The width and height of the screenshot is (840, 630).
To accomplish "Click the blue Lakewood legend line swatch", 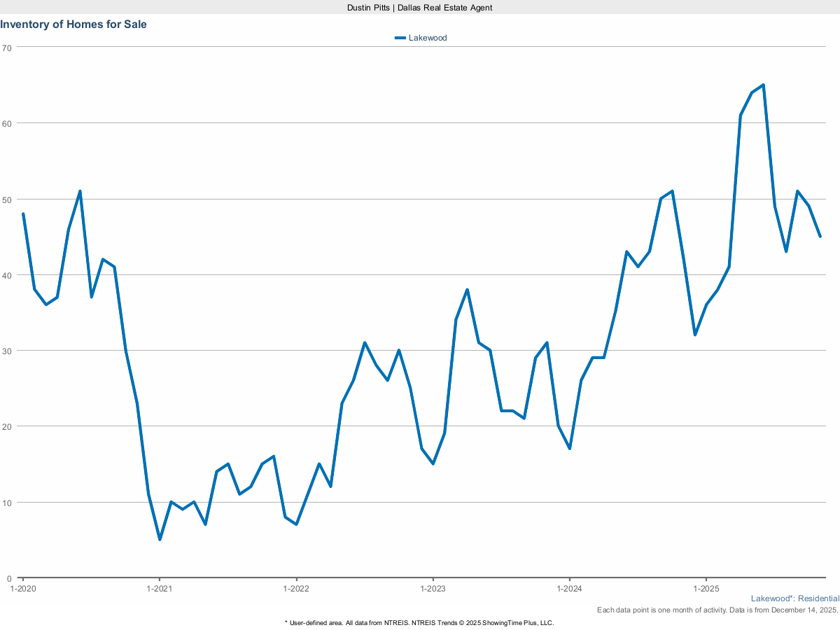I will coord(400,38).
